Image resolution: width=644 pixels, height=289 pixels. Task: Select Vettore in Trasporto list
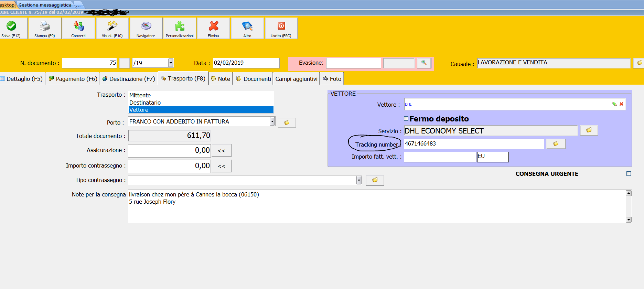(201, 110)
